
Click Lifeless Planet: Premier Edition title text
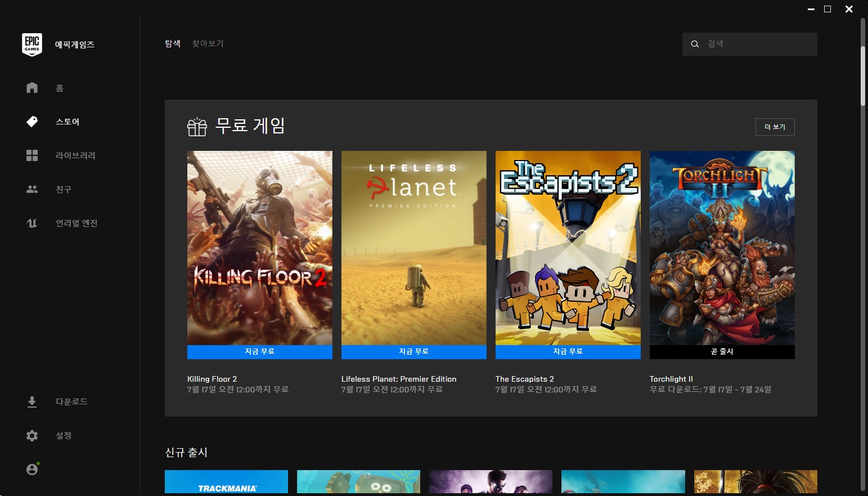coord(399,379)
